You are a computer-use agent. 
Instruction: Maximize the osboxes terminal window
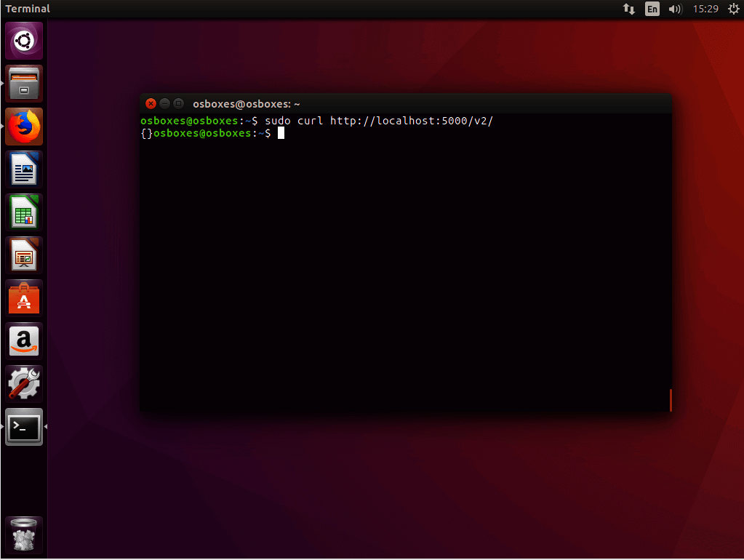[x=178, y=104]
